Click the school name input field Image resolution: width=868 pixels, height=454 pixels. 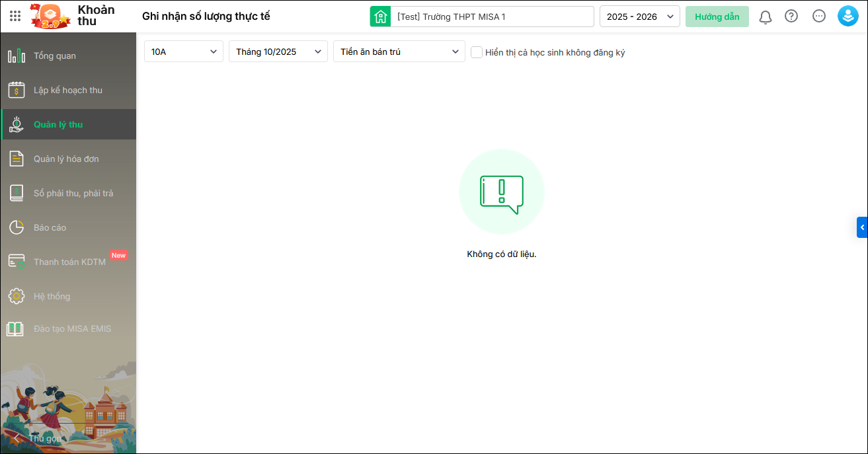[x=493, y=17]
